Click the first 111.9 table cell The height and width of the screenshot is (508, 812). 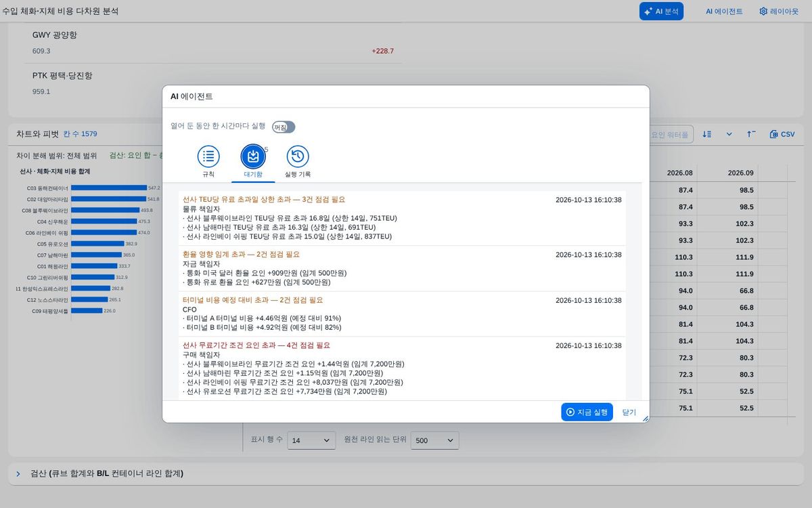coord(742,257)
